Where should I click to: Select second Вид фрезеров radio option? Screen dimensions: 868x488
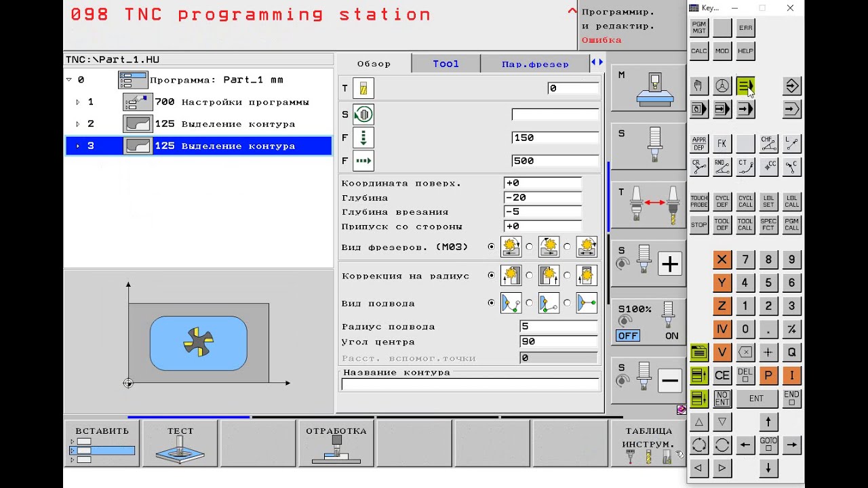529,247
